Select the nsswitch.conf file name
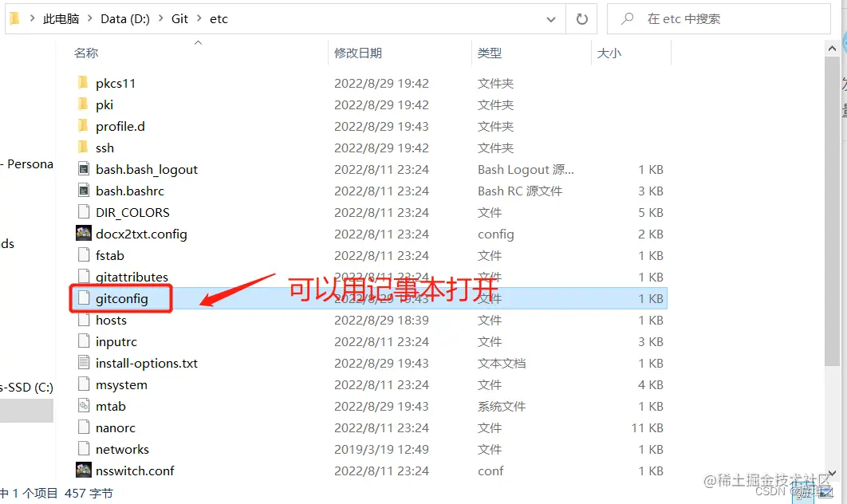Viewport: 847px width, 504px height. [x=135, y=471]
